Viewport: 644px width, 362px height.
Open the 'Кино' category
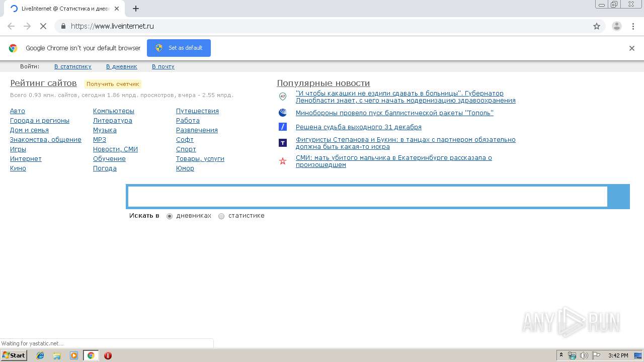pyautogui.click(x=18, y=168)
